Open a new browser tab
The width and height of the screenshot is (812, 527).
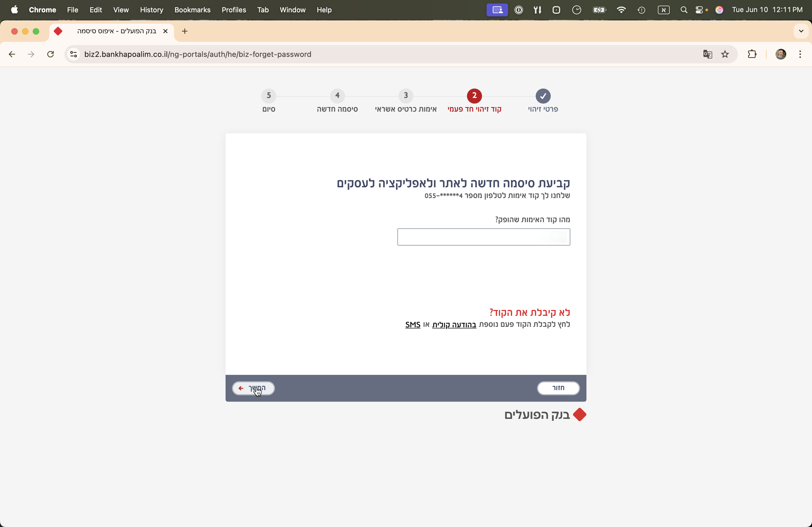coord(184,31)
